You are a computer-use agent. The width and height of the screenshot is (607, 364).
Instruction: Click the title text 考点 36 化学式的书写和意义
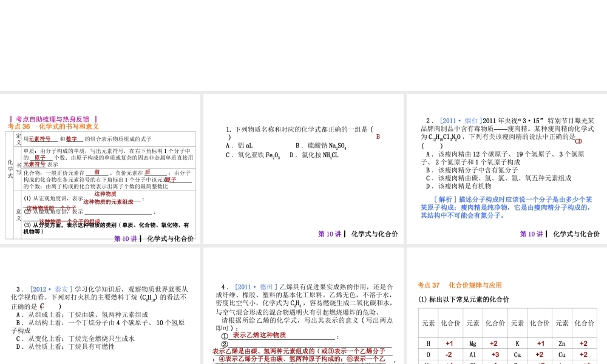coord(53,127)
